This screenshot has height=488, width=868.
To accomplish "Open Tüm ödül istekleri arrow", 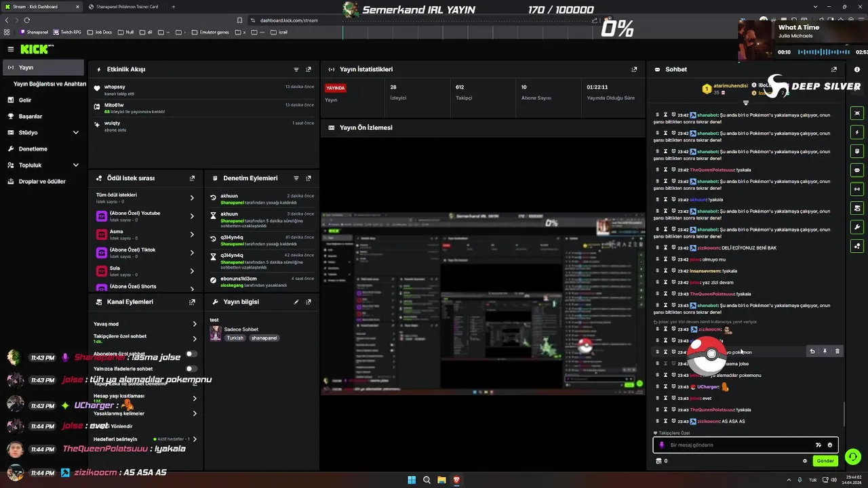I will tap(192, 198).
